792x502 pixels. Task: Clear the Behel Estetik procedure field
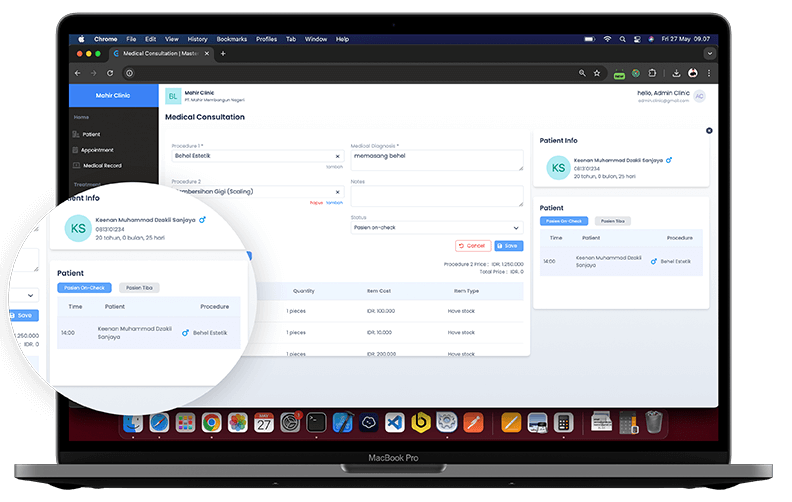click(337, 156)
